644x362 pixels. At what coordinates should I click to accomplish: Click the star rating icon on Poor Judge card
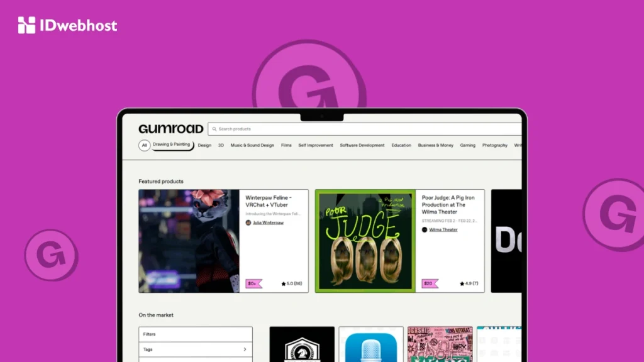462,283
